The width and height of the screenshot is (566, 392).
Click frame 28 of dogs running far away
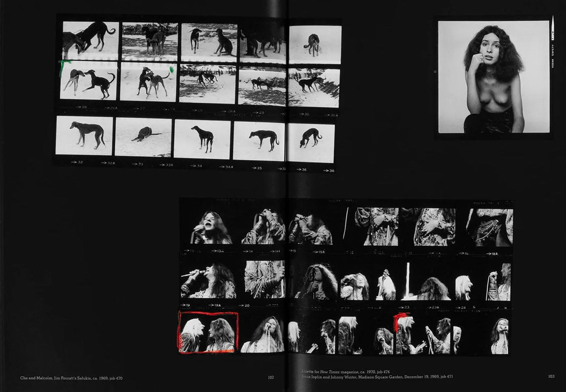pos(207,84)
